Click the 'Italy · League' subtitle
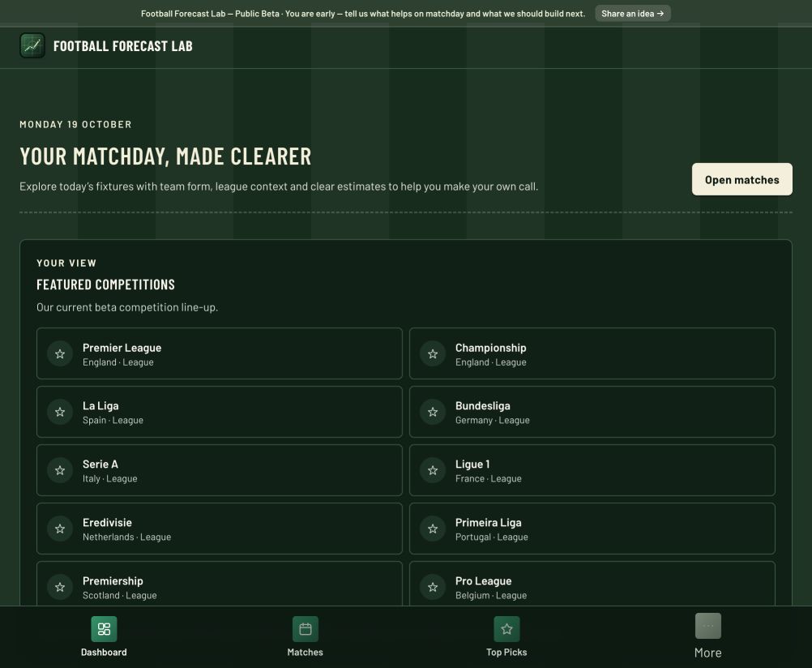 coord(109,479)
